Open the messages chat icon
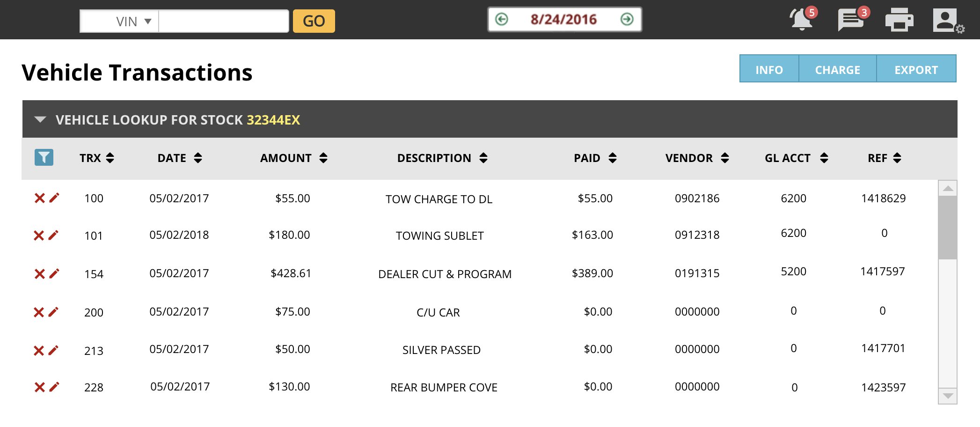Viewport: 980px width, 427px height. (x=850, y=21)
